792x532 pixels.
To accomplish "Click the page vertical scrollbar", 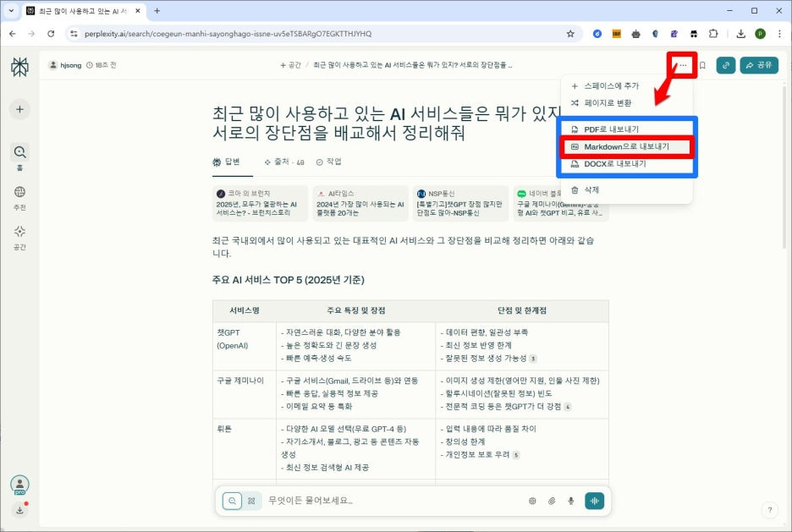I will (784, 167).
